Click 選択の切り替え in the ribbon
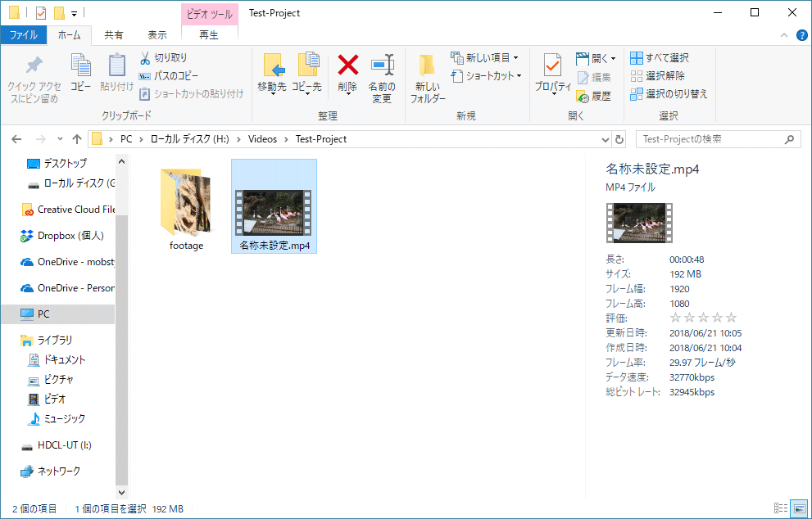The height and width of the screenshot is (519, 812). pos(669,94)
